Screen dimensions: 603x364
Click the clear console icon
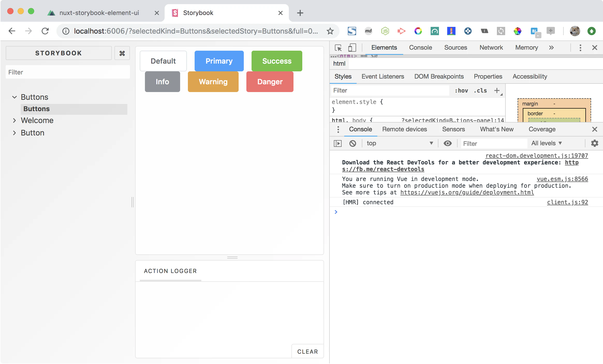(352, 143)
